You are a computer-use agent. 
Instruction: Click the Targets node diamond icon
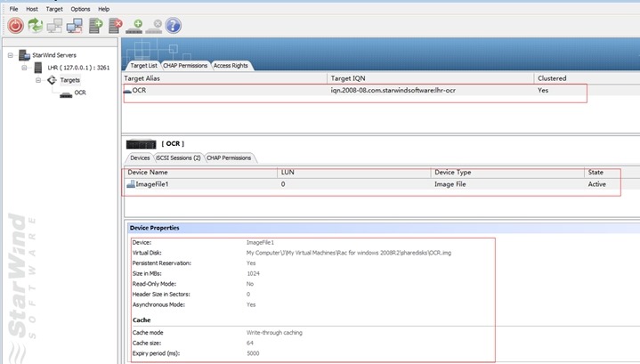(52, 80)
